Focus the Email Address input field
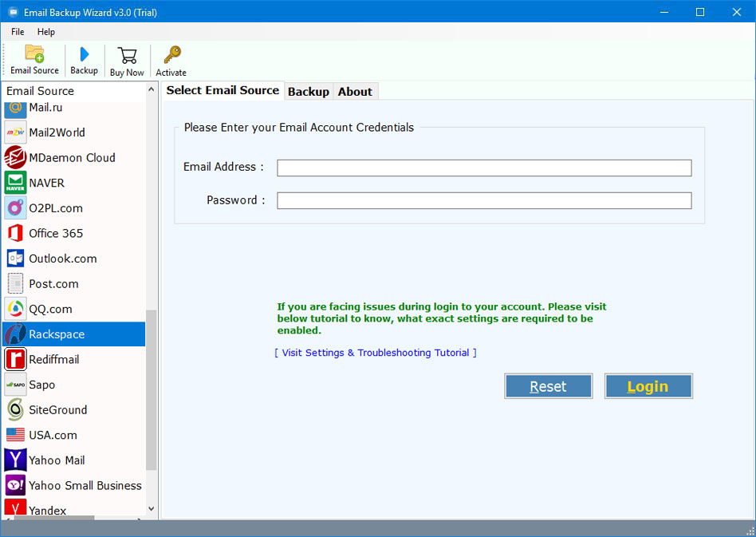The width and height of the screenshot is (756, 537). (484, 168)
